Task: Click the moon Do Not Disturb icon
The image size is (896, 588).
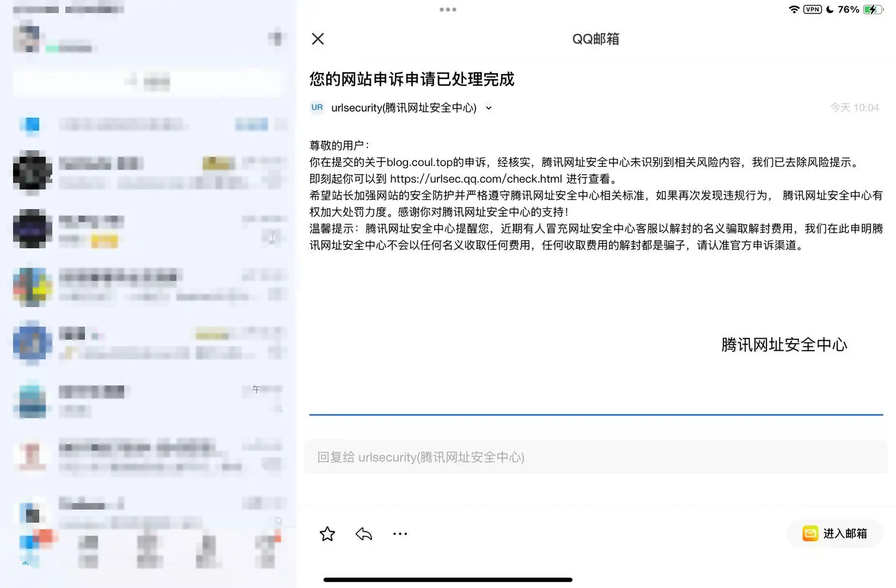Action: [x=830, y=9]
